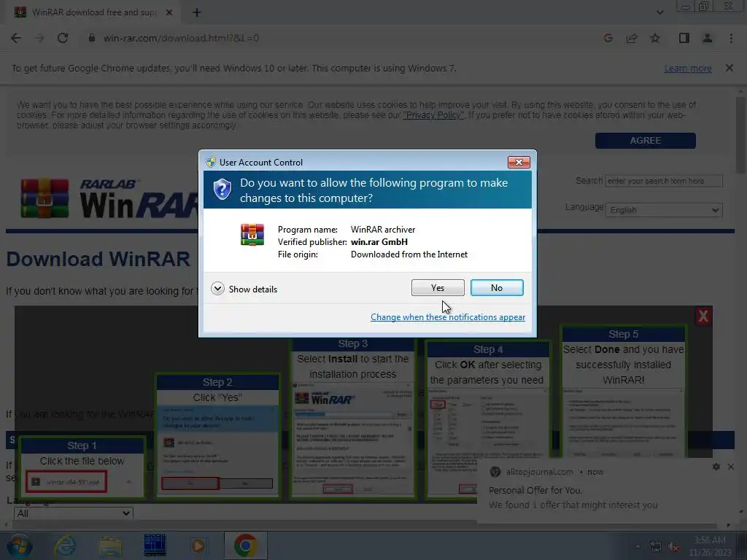The width and height of the screenshot is (747, 560).
Task: Dismiss the Chrome update infobar
Action: coord(729,68)
